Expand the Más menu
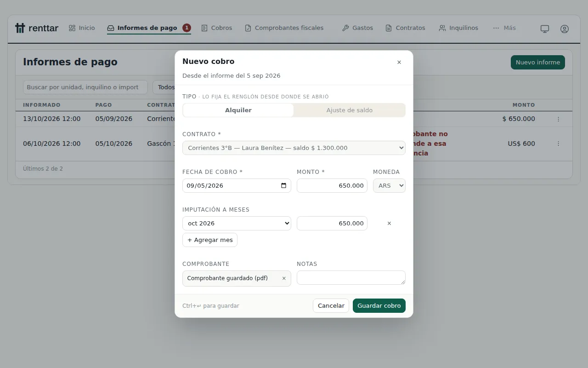This screenshot has height=368, width=588. click(x=504, y=28)
